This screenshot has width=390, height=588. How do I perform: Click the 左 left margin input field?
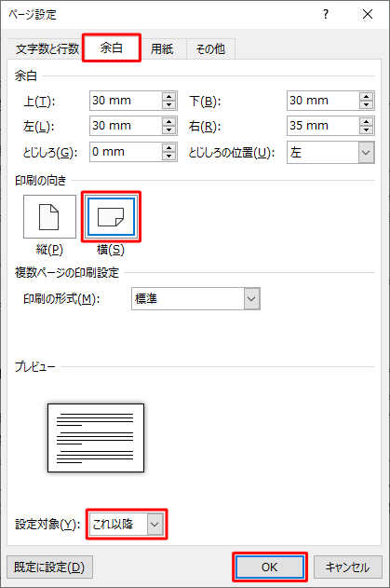(126, 126)
